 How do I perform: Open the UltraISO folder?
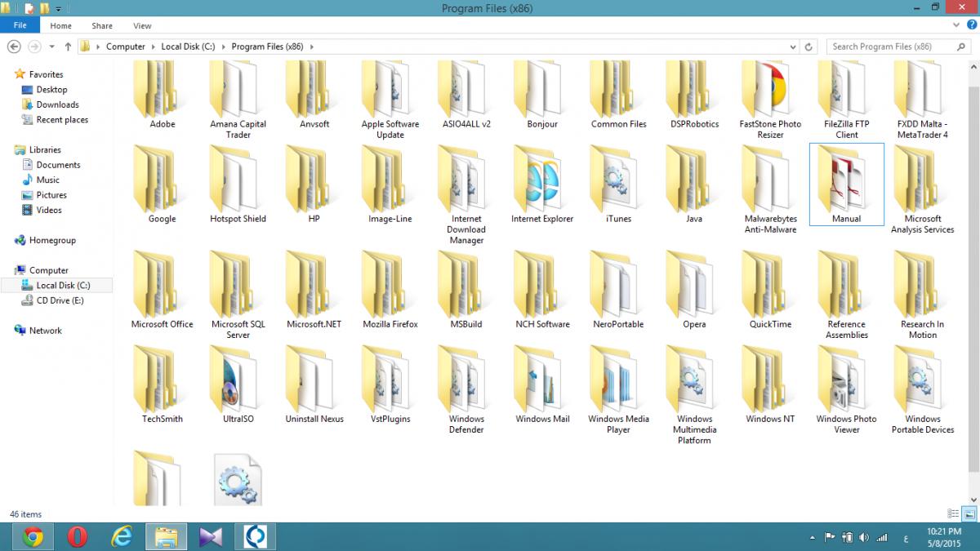click(237, 382)
